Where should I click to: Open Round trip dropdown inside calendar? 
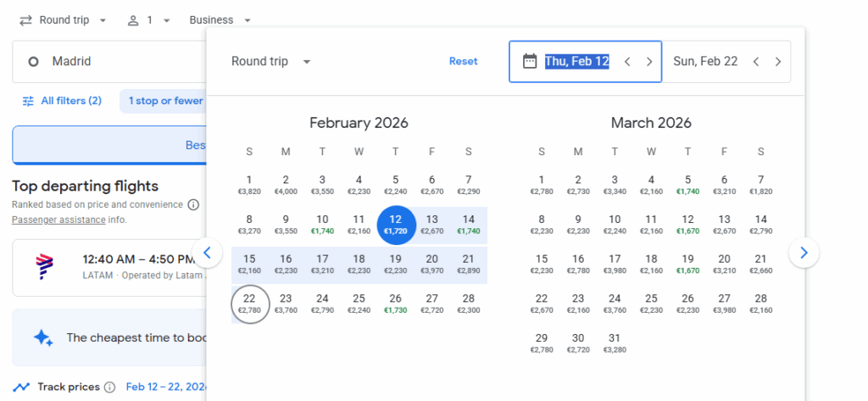pos(271,61)
